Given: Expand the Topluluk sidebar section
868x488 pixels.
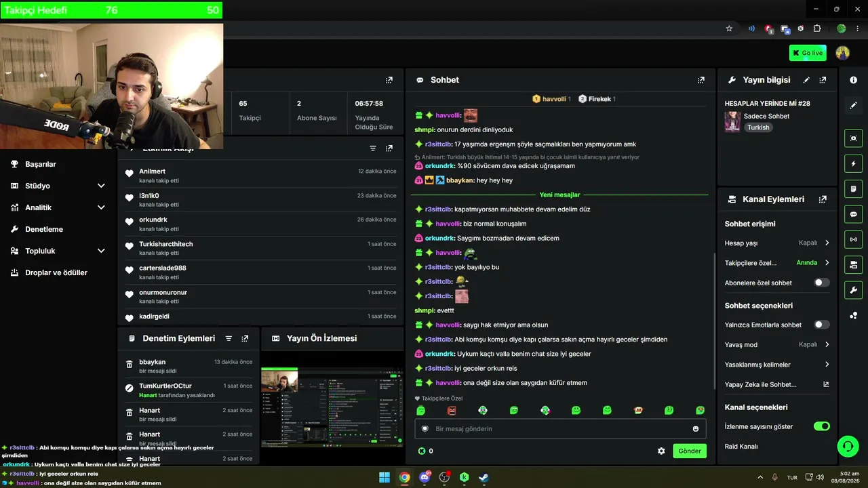Looking at the screenshot, I should pos(101,251).
